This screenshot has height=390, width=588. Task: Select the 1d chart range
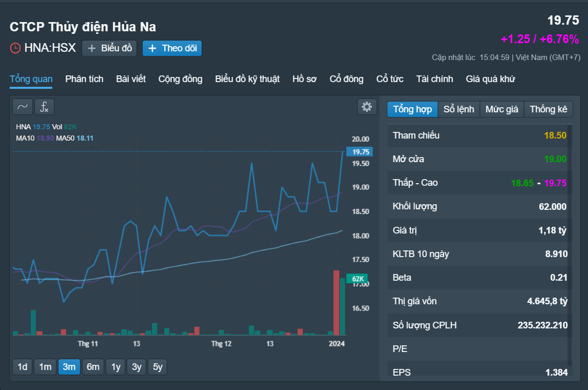23,367
